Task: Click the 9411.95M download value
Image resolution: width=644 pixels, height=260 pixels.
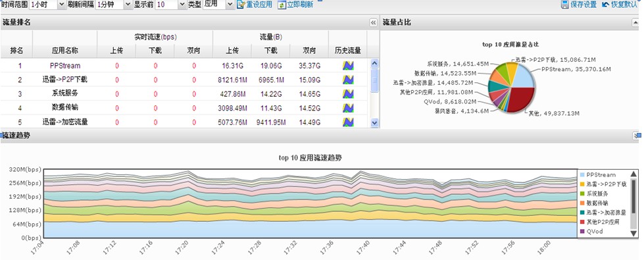Action: coord(270,122)
